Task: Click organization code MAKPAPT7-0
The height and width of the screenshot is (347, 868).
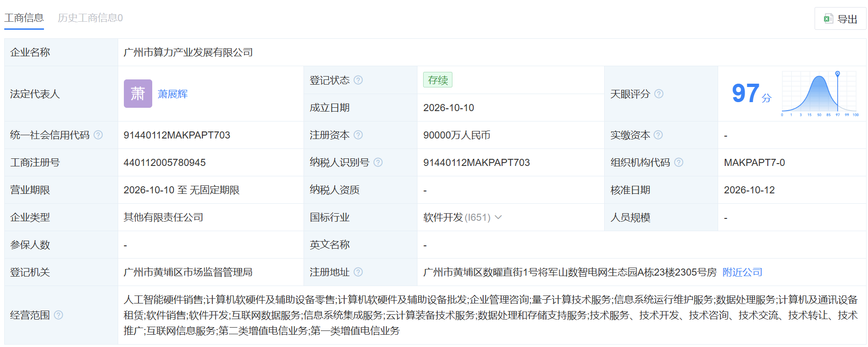Action: (755, 163)
